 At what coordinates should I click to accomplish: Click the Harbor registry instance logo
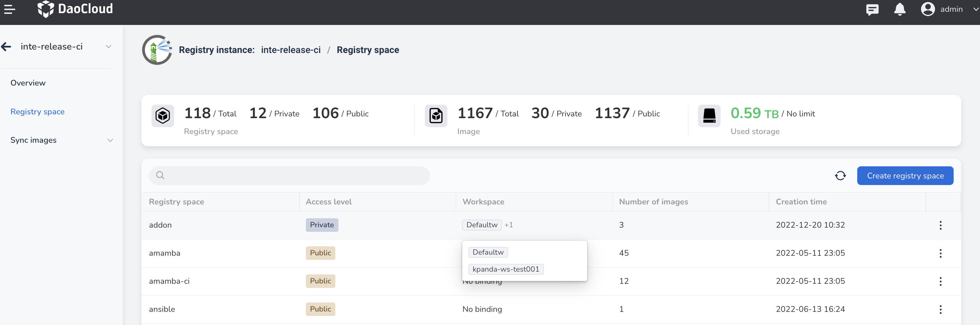click(x=157, y=50)
